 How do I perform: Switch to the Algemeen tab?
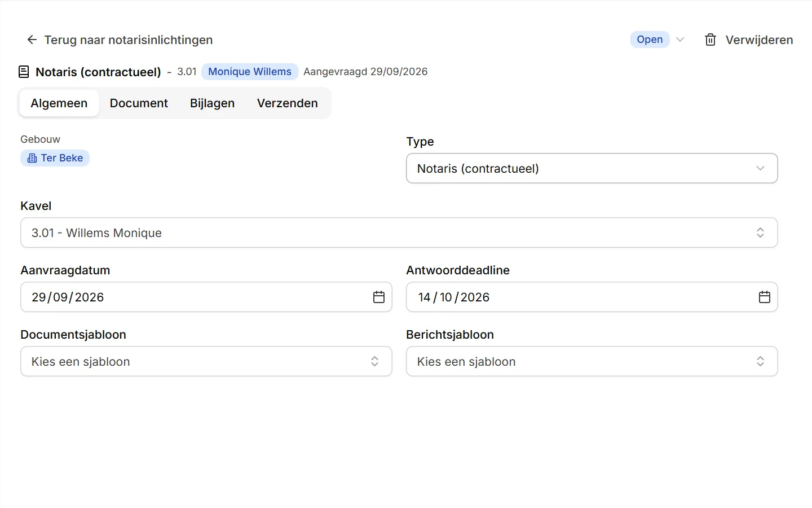(59, 103)
